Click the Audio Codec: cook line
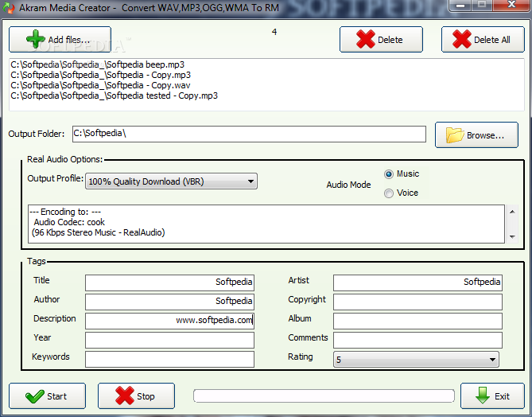532x417 pixels. click(69, 222)
